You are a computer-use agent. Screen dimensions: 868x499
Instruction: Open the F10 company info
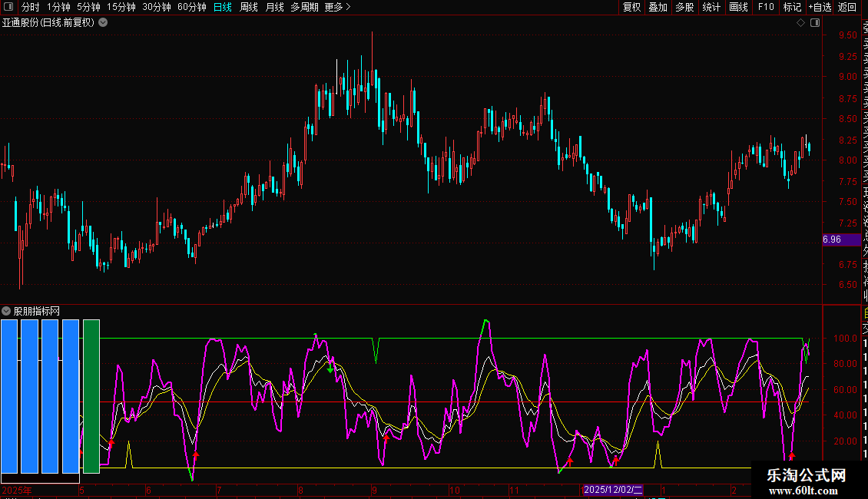click(766, 7)
